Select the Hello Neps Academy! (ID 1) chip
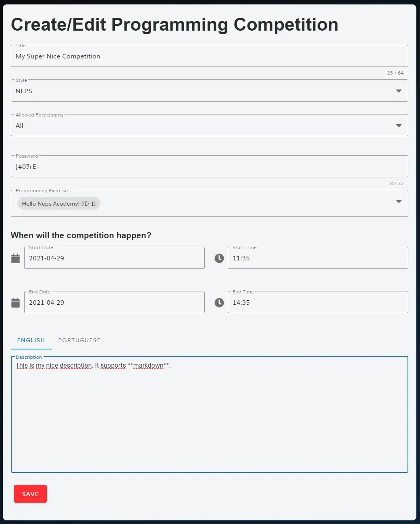Image resolution: width=420 pixels, height=524 pixels. [59, 204]
